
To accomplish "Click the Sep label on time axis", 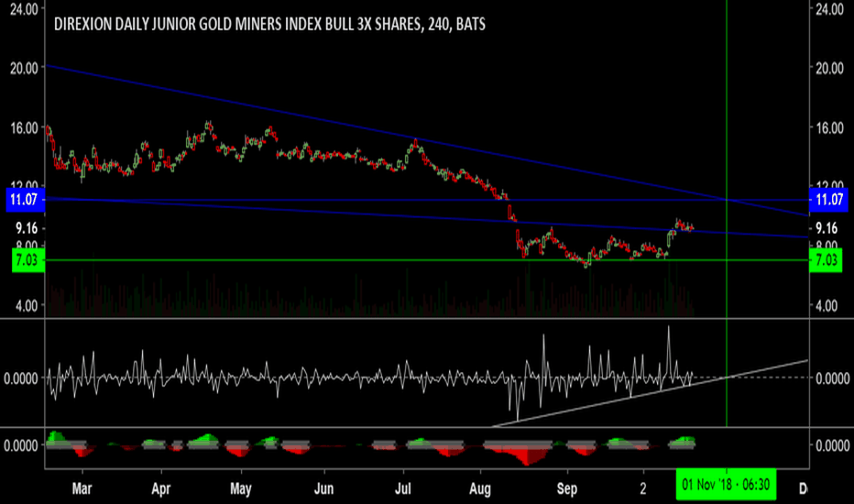I will 567,488.
